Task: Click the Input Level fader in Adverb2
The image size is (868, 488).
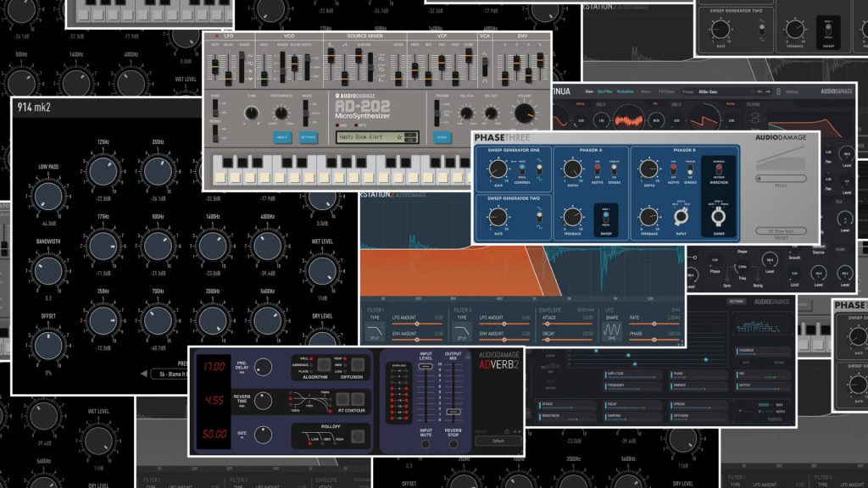Action: pyautogui.click(x=426, y=366)
